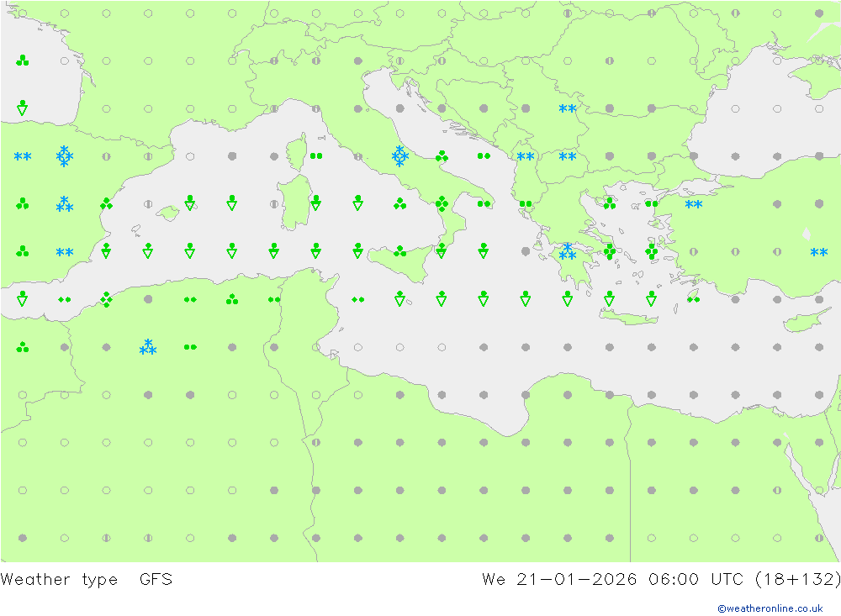
Task: Click the four-dot heavy rain symbol over Calabria
Action: tap(442, 203)
